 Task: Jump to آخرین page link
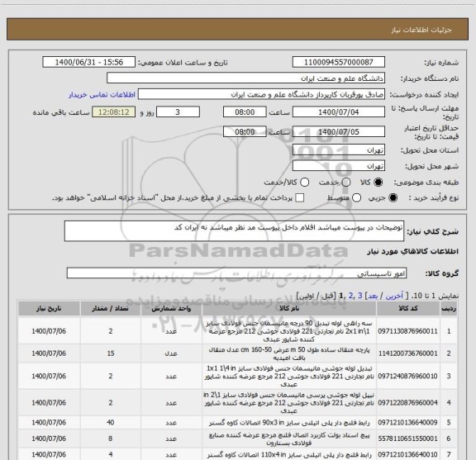tap(394, 296)
